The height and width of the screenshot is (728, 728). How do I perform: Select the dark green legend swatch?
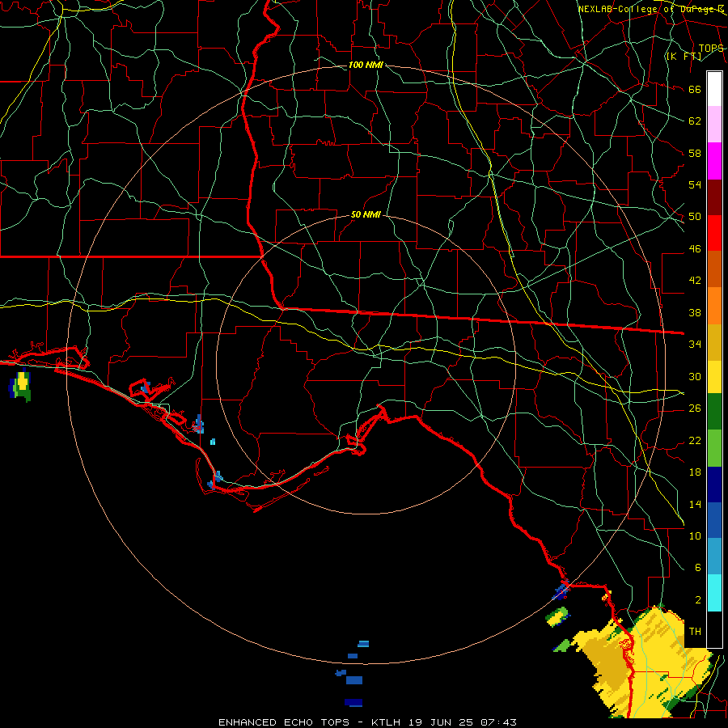coord(714,412)
